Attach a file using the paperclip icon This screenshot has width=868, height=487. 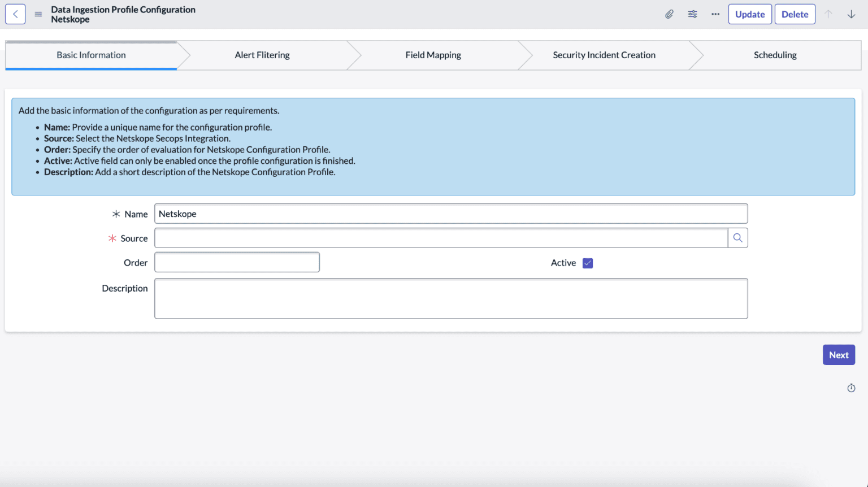point(669,14)
